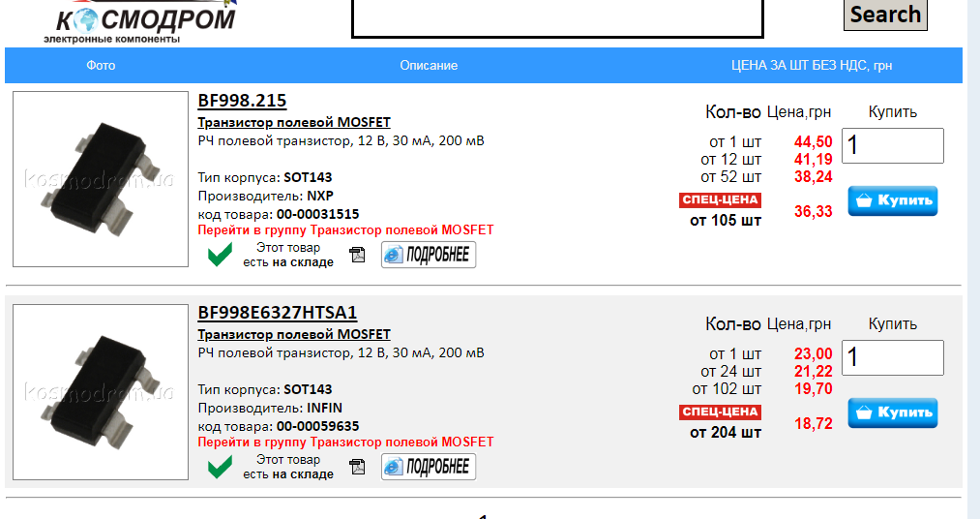Click the search text field

(x=556, y=17)
